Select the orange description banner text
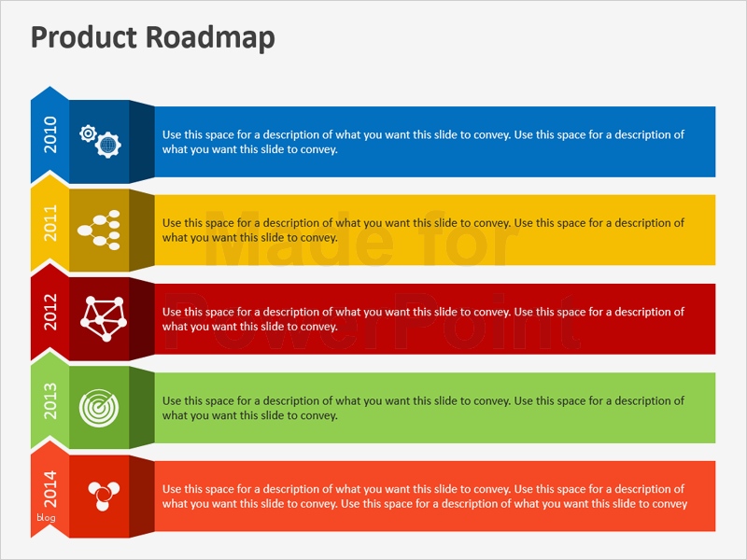This screenshot has width=747, height=560. (x=425, y=497)
